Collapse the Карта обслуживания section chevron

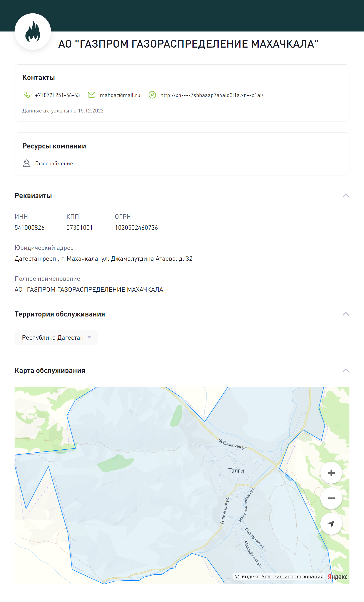click(x=346, y=371)
